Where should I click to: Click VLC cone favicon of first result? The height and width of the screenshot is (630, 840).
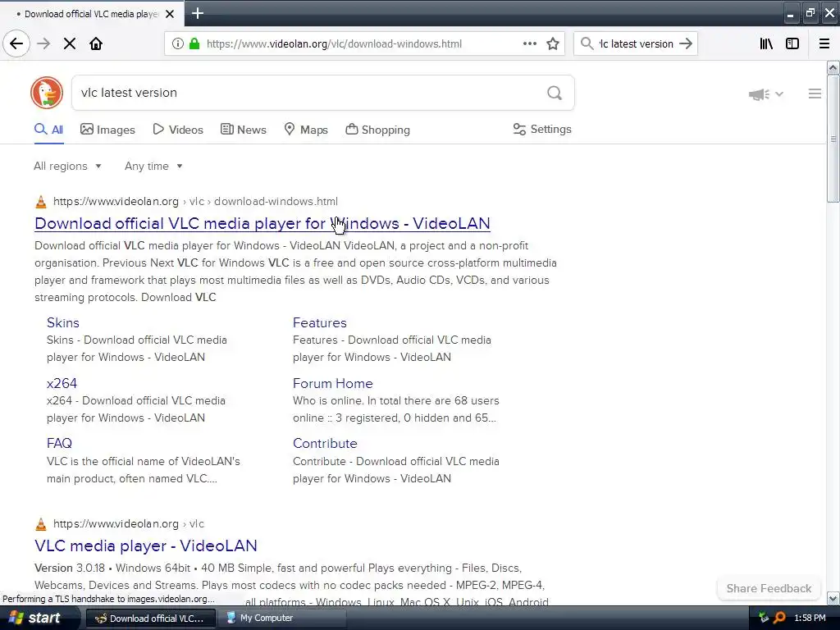(41, 202)
